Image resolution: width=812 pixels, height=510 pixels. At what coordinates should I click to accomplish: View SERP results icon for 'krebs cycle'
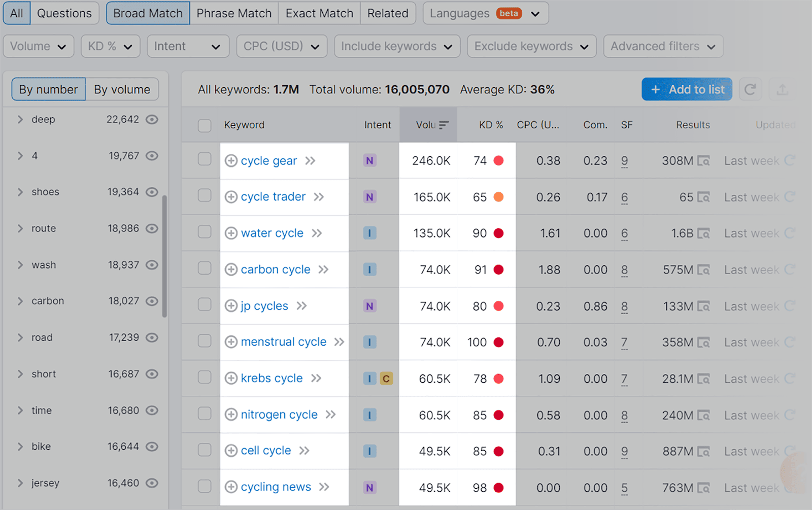tap(703, 379)
